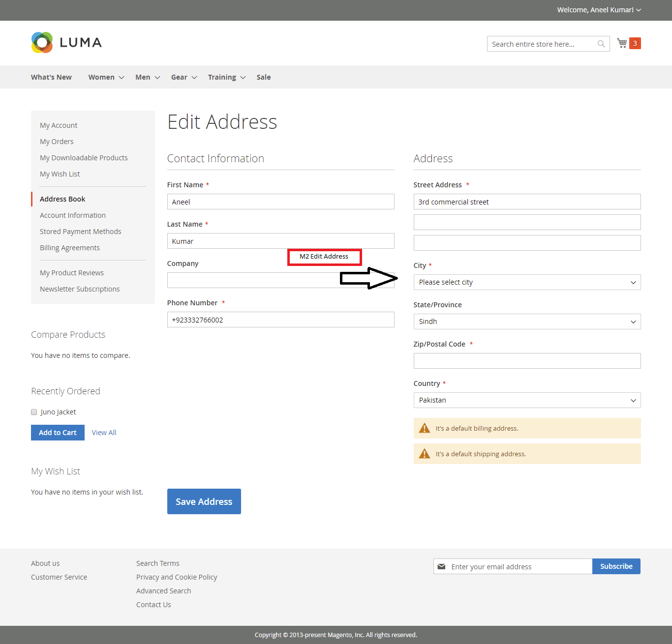Open Privacy and Cookie Policy link
The image size is (672, 644).
point(177,577)
